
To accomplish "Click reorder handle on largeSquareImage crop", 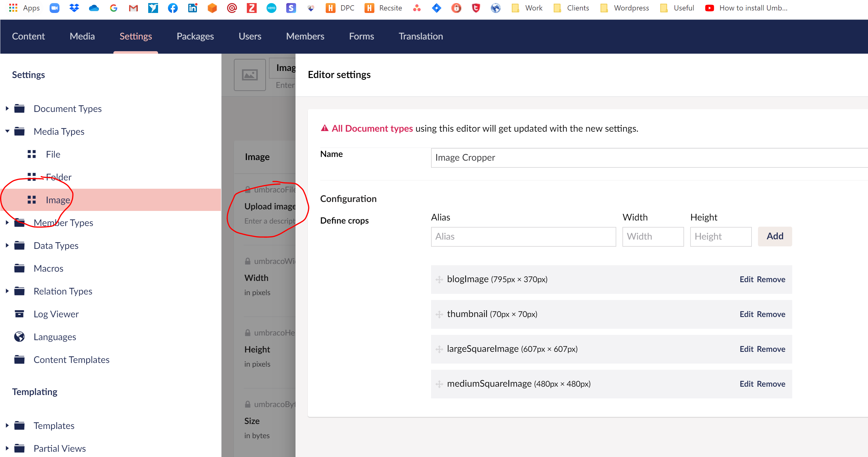I will click(x=439, y=349).
